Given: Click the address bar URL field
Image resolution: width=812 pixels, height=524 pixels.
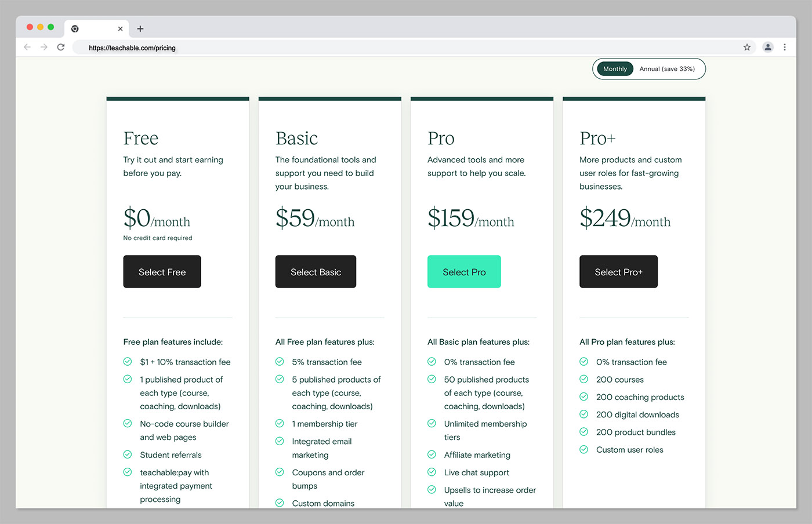Looking at the screenshot, I should (x=132, y=48).
